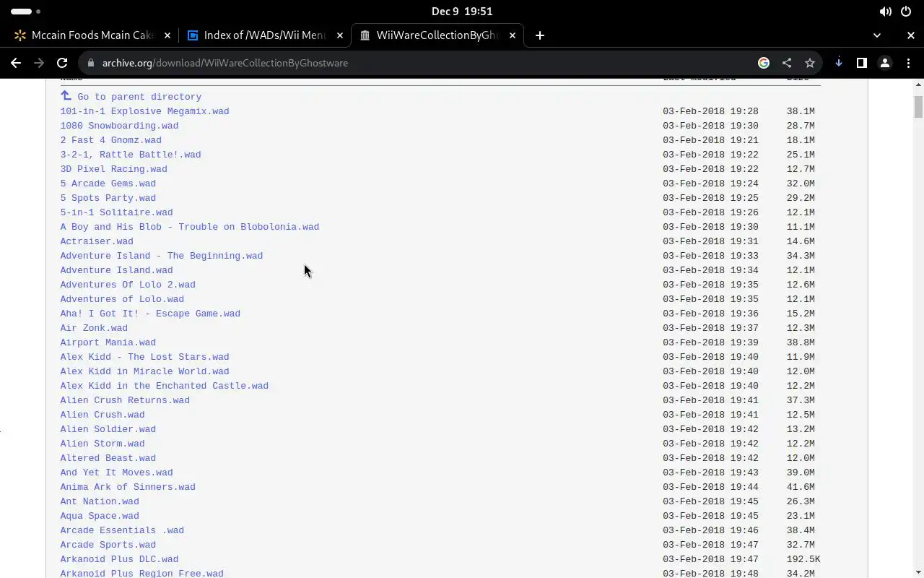Click Aha! I Got It! - Escape Game.wad
The image size is (924, 578).
click(x=150, y=314)
